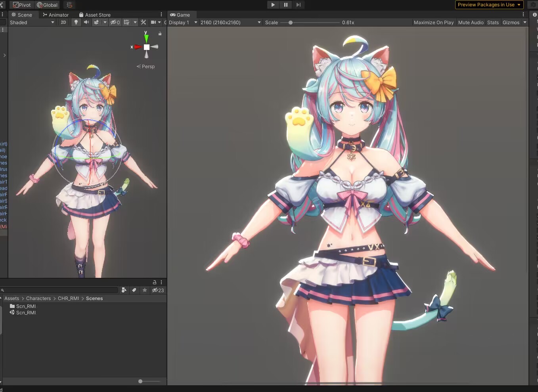Screen dimensions: 538x392
Task: Open the Shaded draw mode dropdown
Action: 32,23
